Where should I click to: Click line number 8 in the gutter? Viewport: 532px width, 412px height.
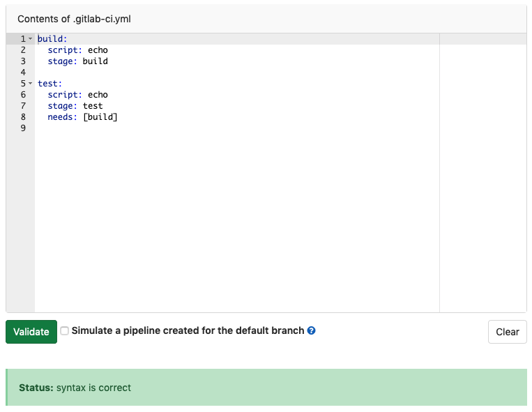23,117
